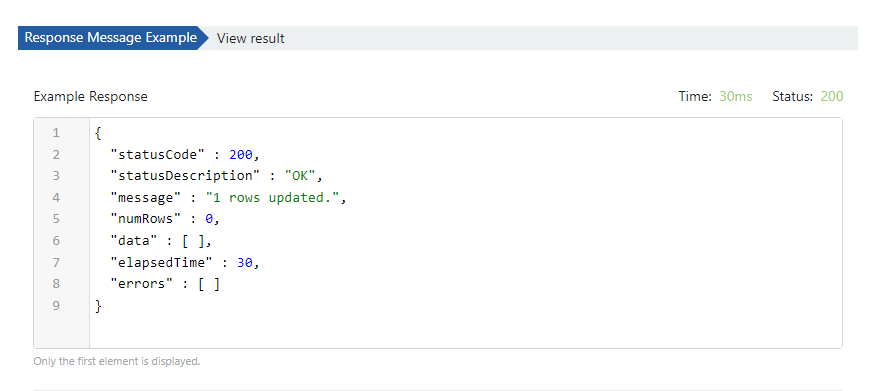Click the "OK" string value

coord(301,176)
